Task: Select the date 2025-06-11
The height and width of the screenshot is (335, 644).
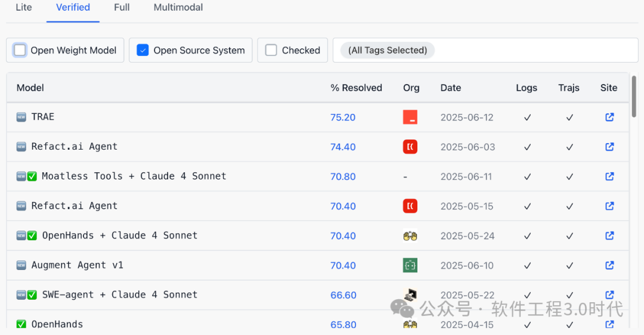Action: [x=466, y=176]
